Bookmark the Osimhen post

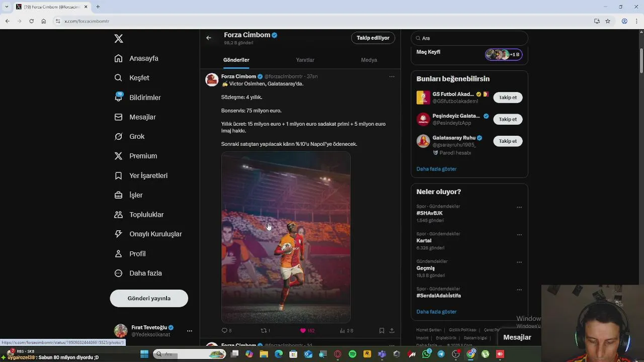(381, 331)
